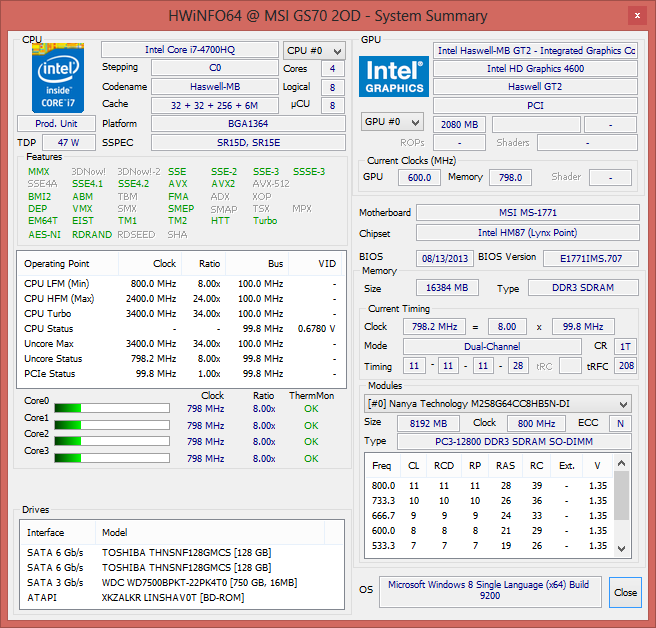Click the memory size 16384 MB field
The width and height of the screenshot is (656, 628).
click(447, 288)
